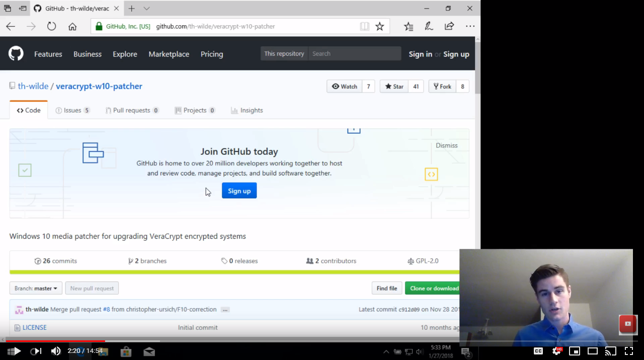Click the page address bar URL
Image resolution: width=644 pixels, height=360 pixels.
tap(215, 26)
